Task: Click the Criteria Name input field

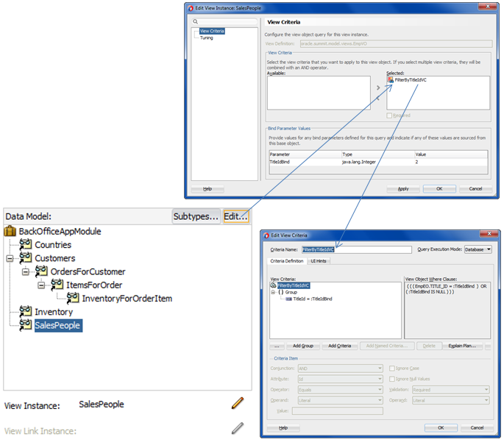Action: [x=356, y=249]
